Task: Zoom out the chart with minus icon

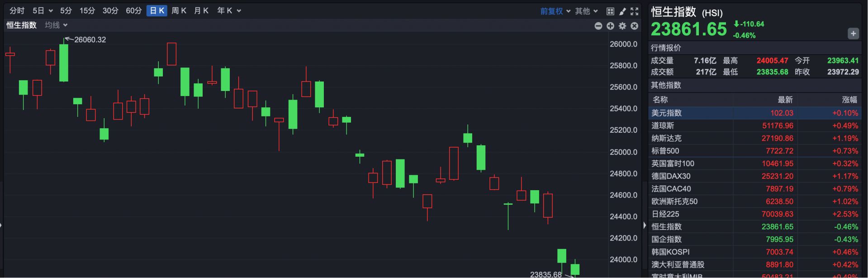Action: [x=598, y=26]
